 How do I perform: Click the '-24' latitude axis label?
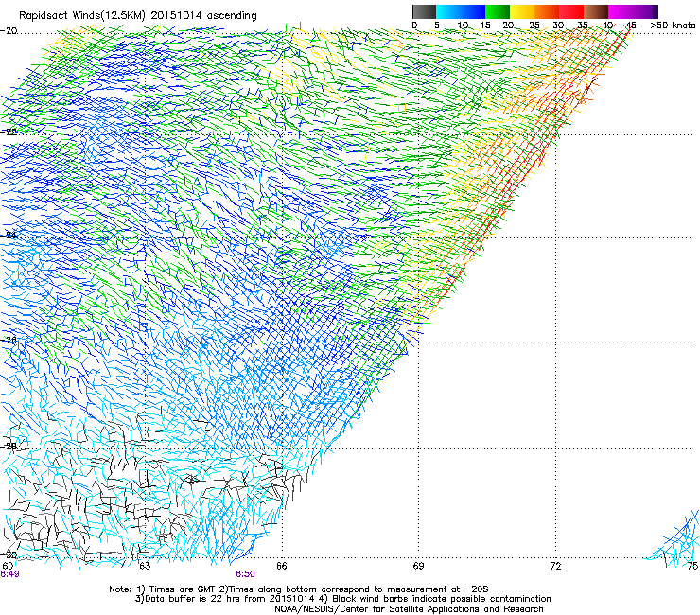coord(9,235)
